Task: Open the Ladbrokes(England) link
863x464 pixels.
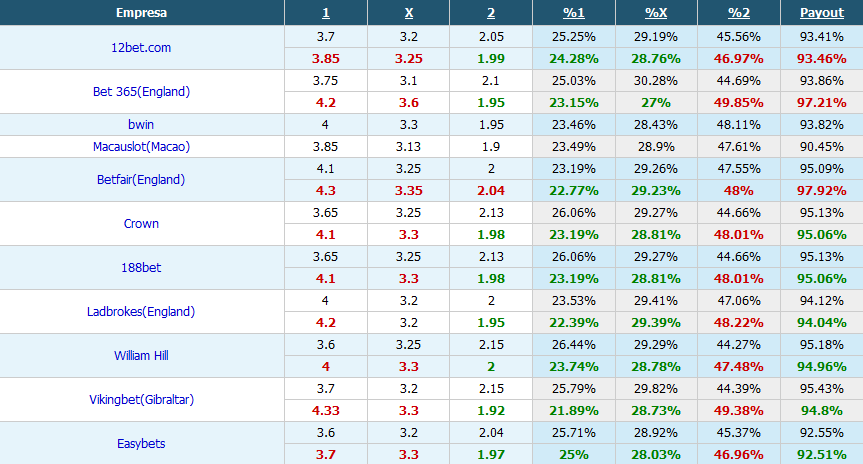Action: click(141, 312)
